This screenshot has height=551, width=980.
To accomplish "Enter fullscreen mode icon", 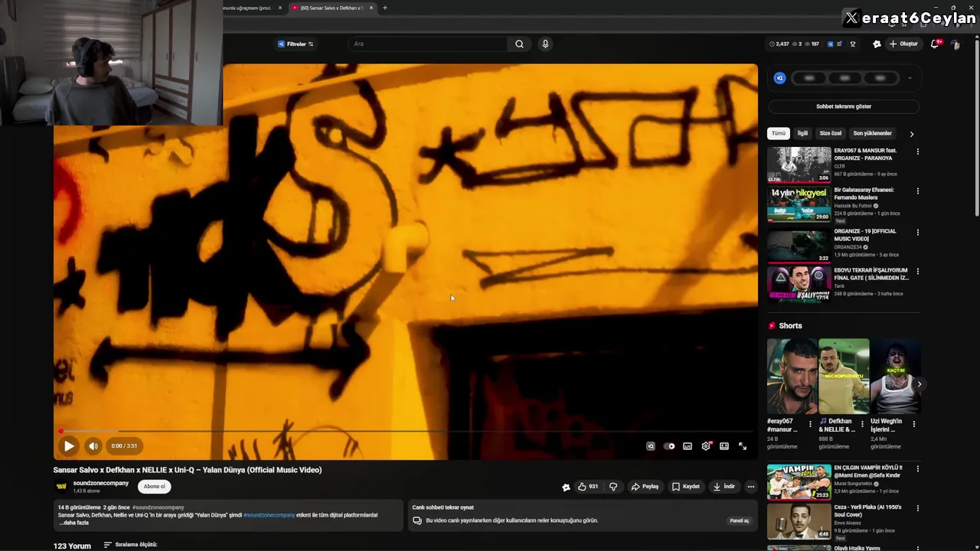I will (743, 446).
